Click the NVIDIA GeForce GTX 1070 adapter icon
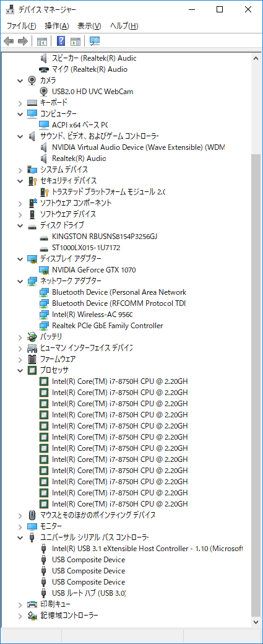Screen dimensions: 263x644 tap(44, 270)
